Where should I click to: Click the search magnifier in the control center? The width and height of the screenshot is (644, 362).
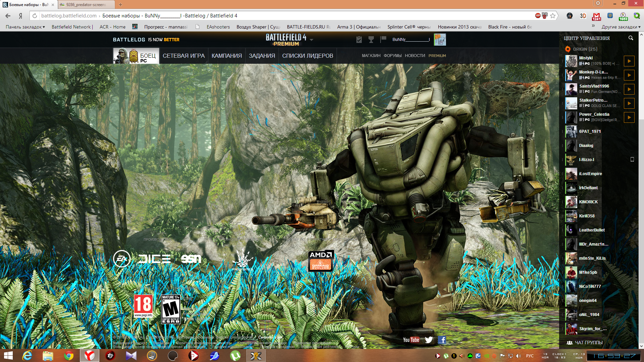(x=631, y=38)
